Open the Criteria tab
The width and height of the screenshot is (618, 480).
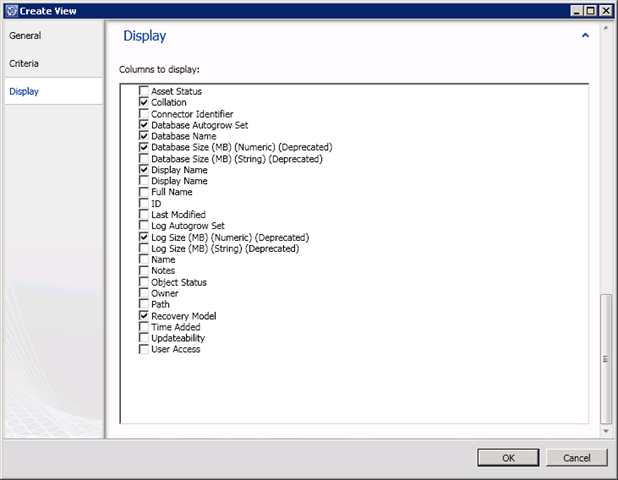pos(25,63)
